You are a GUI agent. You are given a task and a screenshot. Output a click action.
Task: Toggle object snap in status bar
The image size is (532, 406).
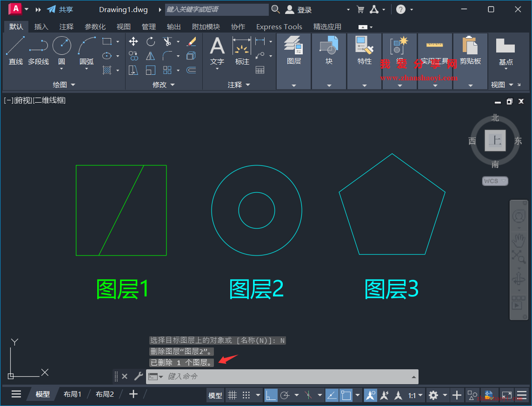pos(346,395)
